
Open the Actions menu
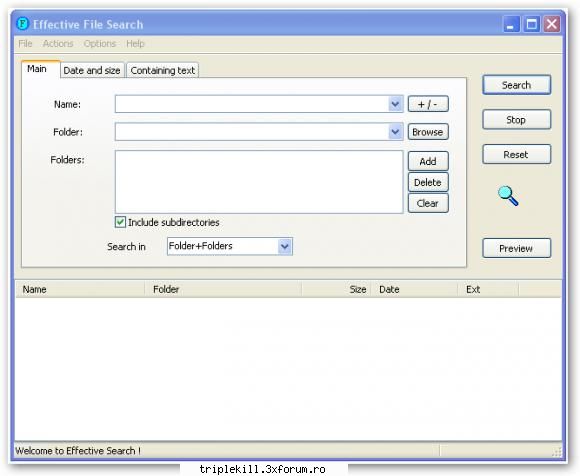tap(58, 44)
